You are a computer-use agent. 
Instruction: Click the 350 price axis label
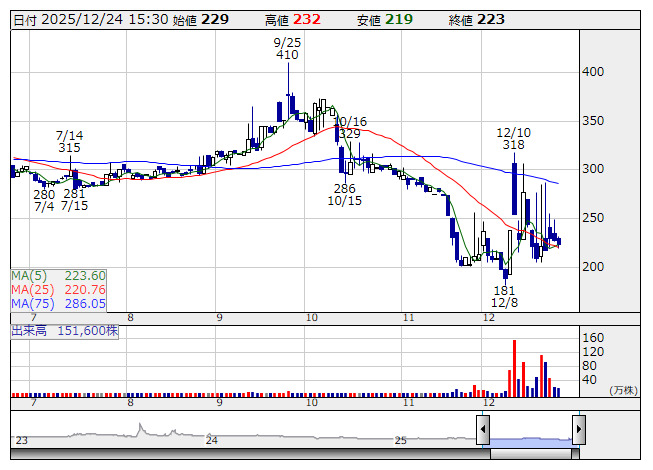point(593,121)
